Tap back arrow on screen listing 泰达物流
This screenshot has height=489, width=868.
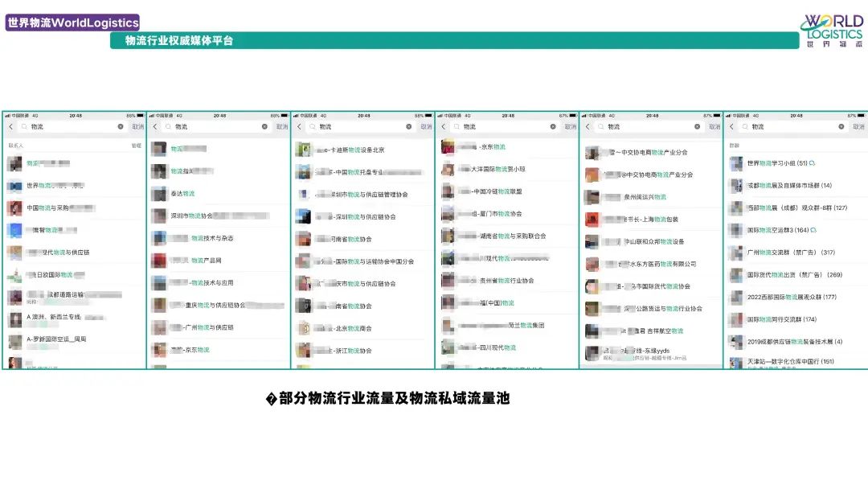pos(155,127)
